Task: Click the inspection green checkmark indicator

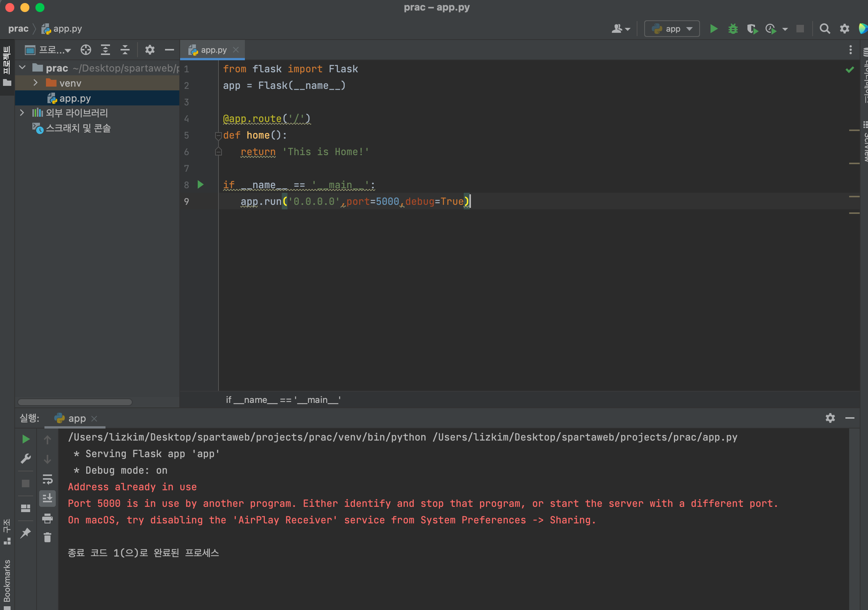Action: [850, 70]
